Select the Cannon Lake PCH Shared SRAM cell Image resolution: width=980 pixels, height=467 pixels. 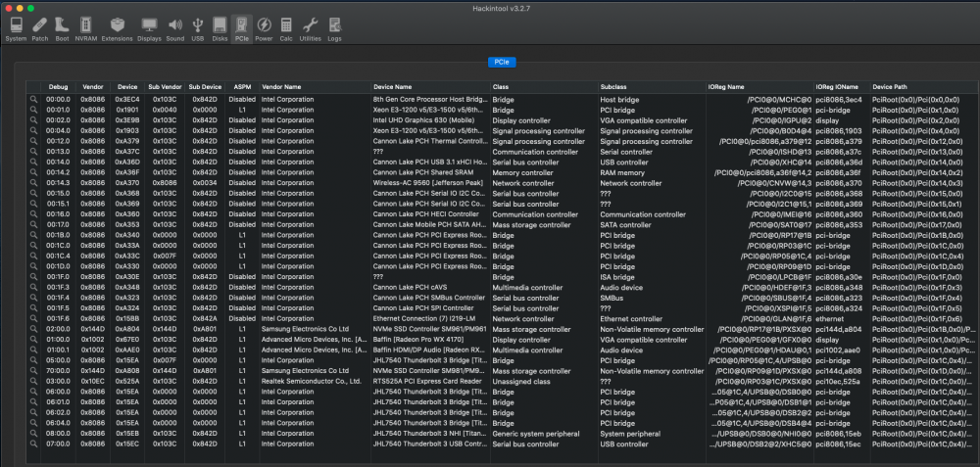tap(421, 172)
